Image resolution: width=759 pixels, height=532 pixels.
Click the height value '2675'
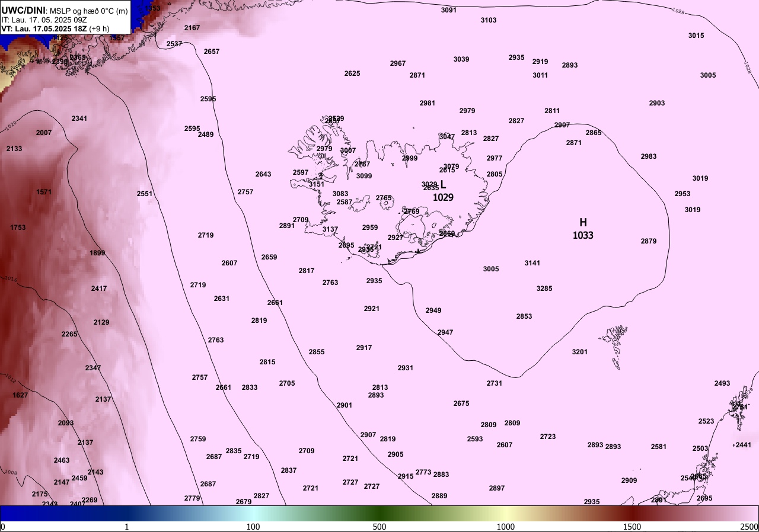point(461,403)
